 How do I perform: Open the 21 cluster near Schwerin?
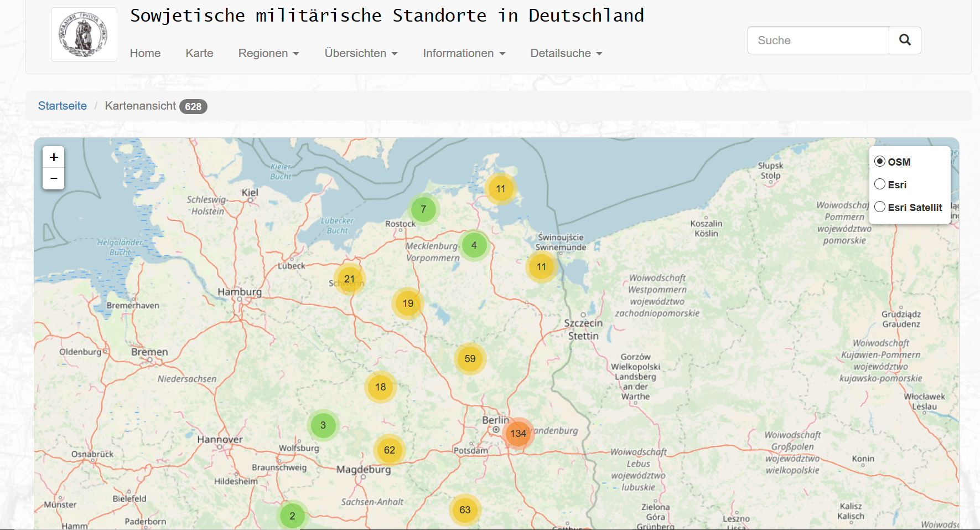(x=349, y=279)
